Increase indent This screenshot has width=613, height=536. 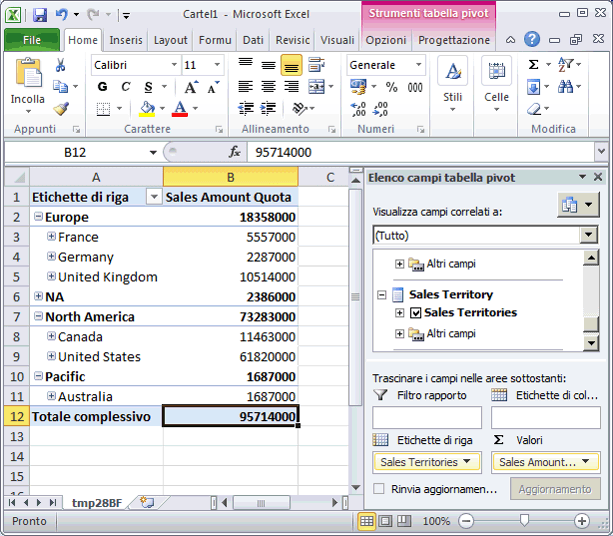coord(268,109)
